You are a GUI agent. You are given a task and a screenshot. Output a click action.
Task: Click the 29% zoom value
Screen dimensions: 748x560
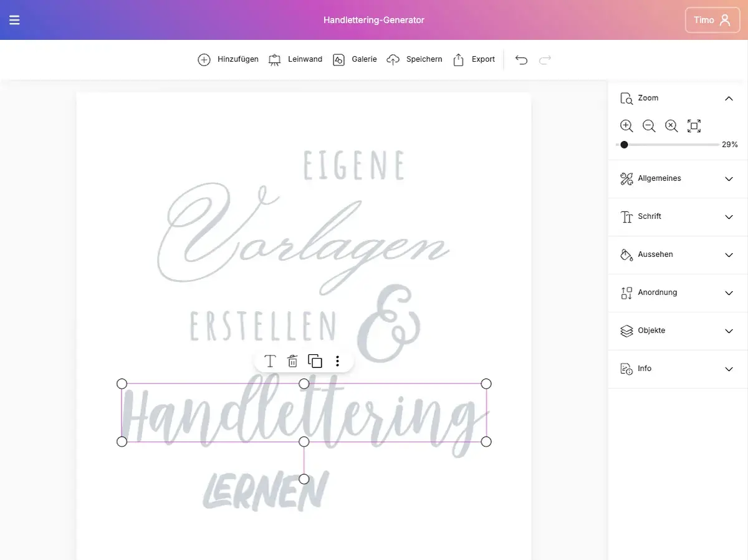coord(730,145)
